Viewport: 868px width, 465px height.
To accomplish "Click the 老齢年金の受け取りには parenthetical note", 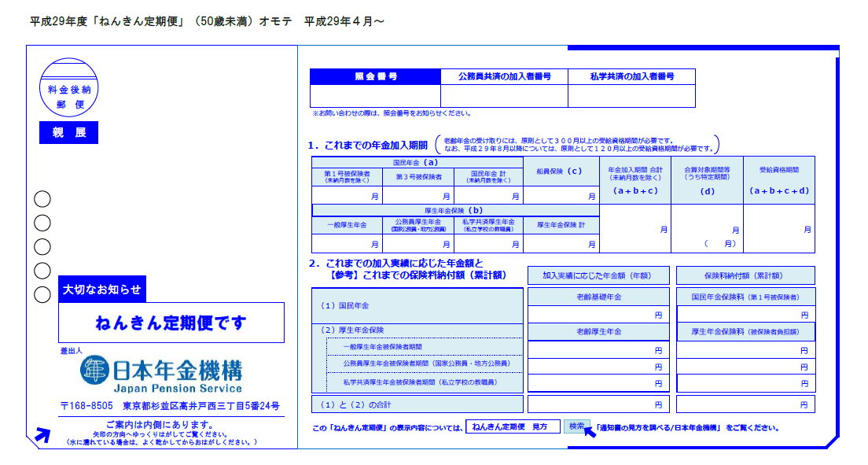I will point(577,145).
